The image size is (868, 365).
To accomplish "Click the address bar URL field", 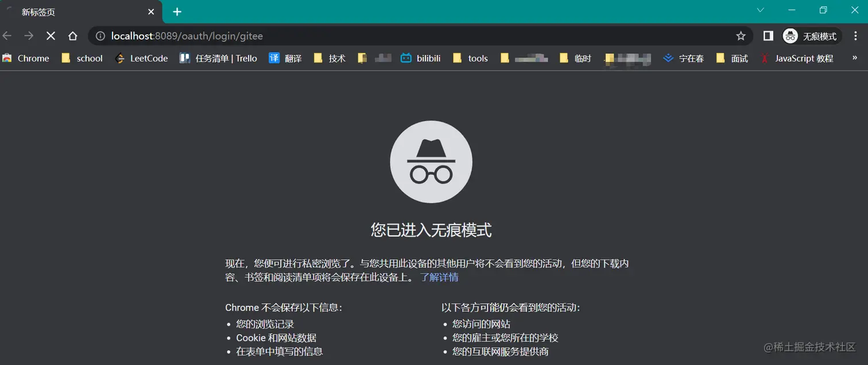I will 230,36.
